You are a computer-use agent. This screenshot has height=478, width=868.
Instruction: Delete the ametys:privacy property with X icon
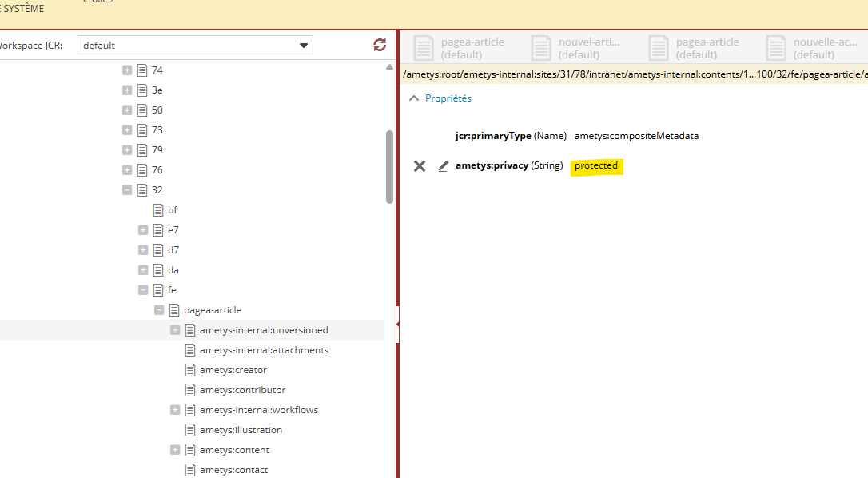click(x=420, y=166)
